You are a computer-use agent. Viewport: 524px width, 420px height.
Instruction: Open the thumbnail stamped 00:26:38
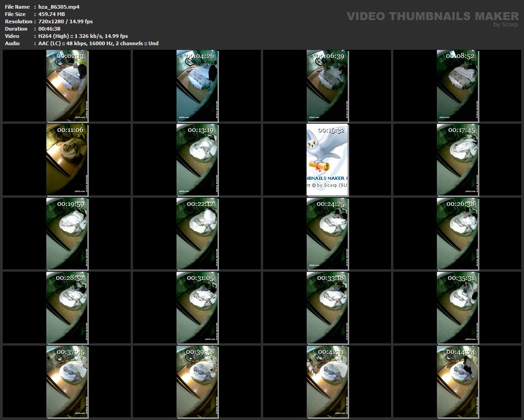pyautogui.click(x=458, y=234)
